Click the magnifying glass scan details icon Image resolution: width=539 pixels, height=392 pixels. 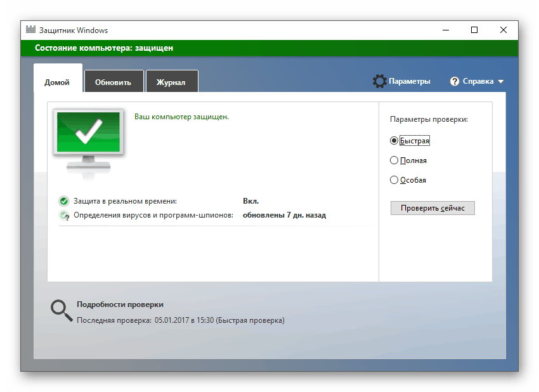click(62, 311)
